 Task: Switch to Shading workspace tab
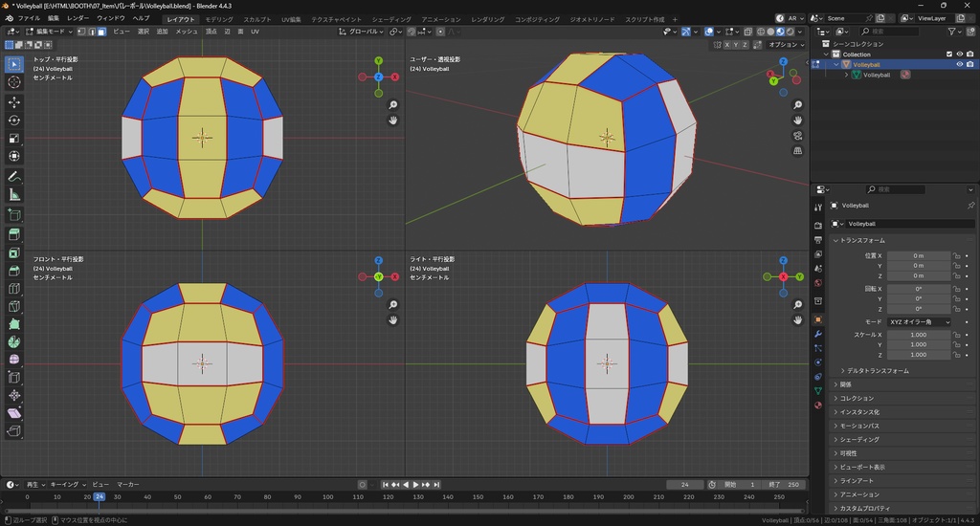[x=391, y=19]
